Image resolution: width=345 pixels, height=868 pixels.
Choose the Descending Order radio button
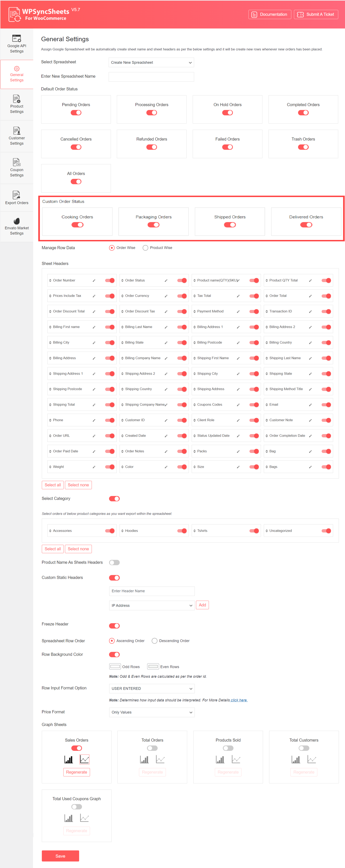pos(155,641)
